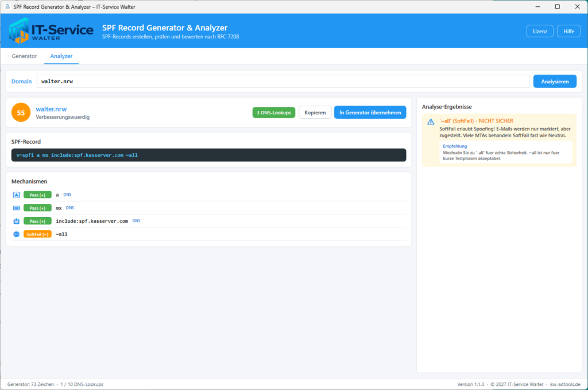The width and height of the screenshot is (588, 390).
Task: Select the Analyzer tab
Action: point(61,56)
